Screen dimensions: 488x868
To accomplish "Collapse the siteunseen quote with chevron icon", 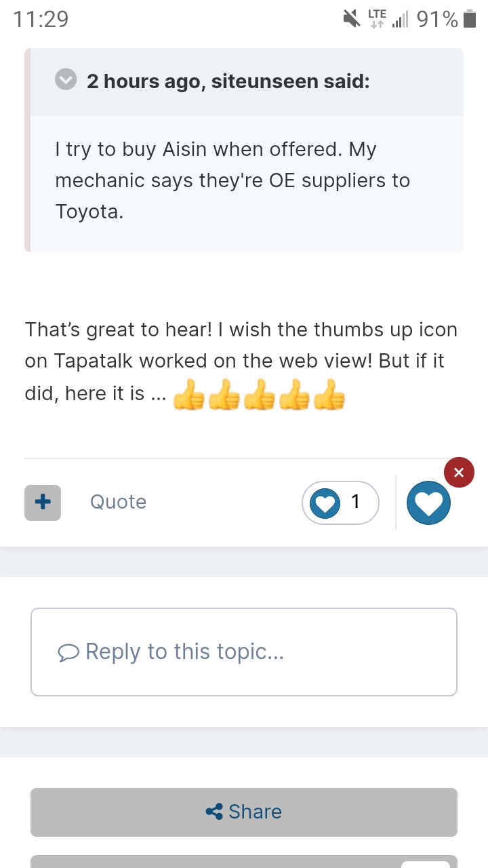I will point(66,80).
